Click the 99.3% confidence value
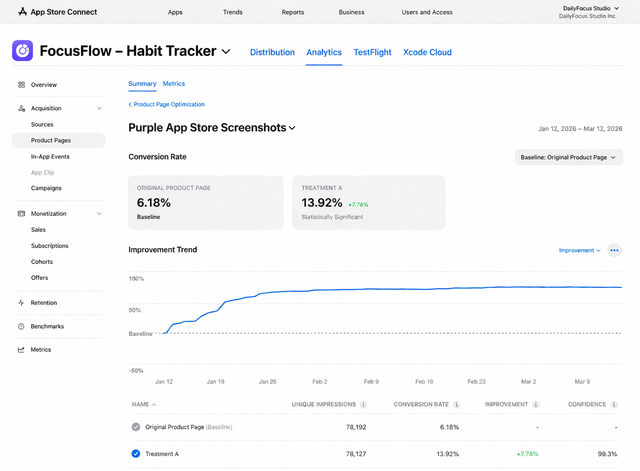This screenshot has height=471, width=640. point(607,454)
